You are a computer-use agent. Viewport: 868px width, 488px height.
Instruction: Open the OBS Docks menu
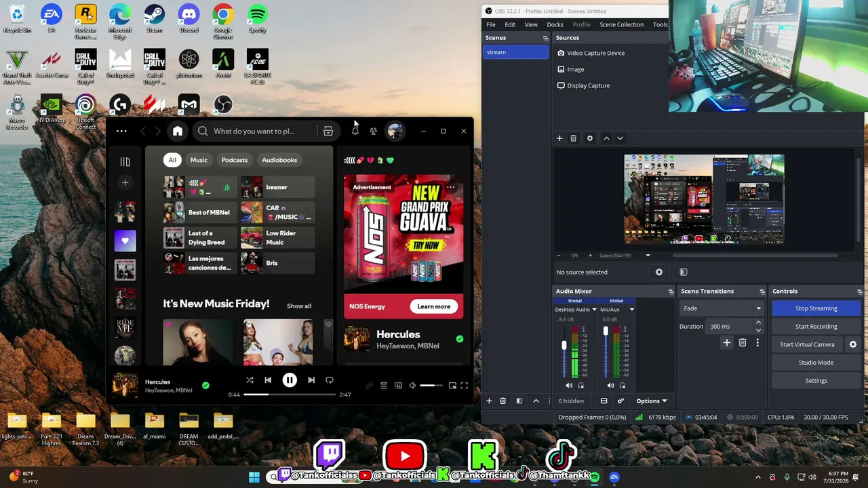point(555,24)
